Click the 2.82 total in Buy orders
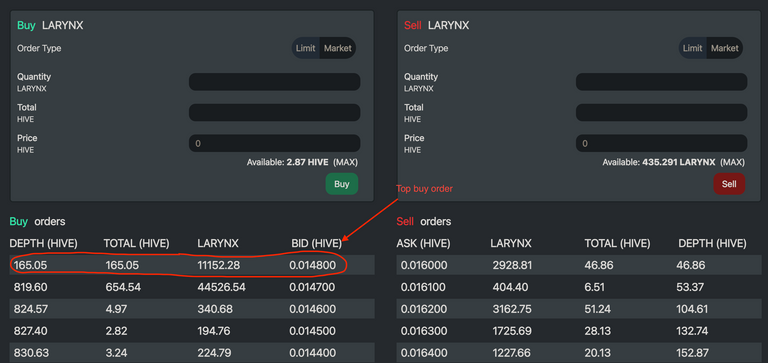This screenshot has width=768, height=363. (116, 331)
